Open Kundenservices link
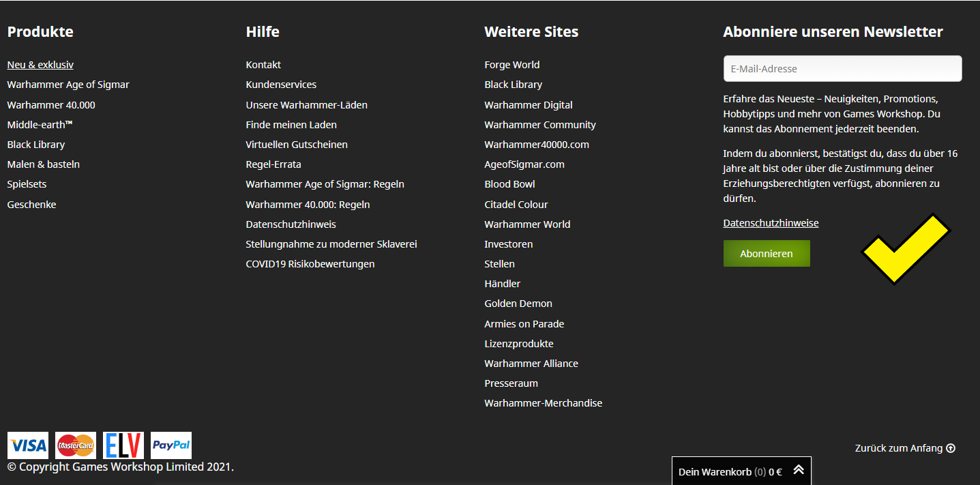The height and width of the screenshot is (485, 980). pos(281,85)
